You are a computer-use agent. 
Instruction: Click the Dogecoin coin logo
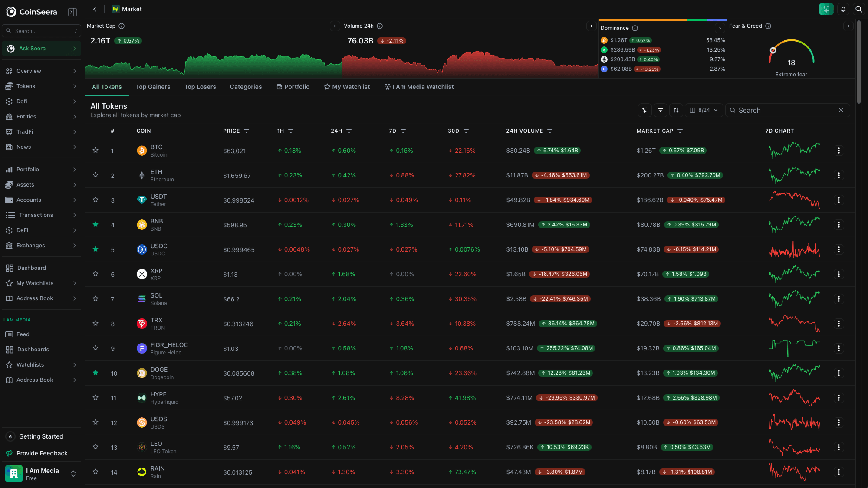(x=141, y=373)
